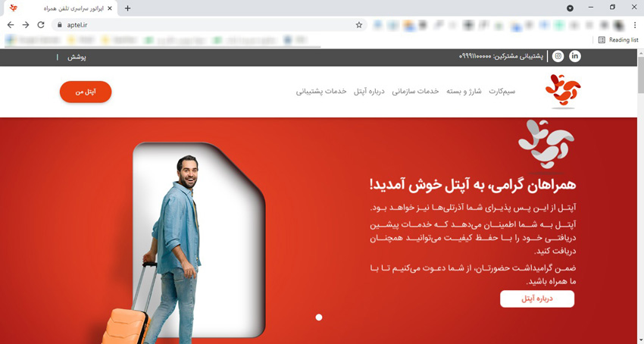The image size is (644, 344).
Task: Expand the درباره آپتل header navigation item
Action: point(369,91)
